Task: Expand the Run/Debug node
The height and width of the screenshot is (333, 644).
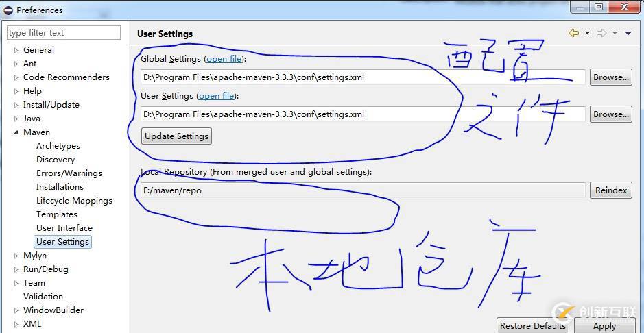Action: [16, 269]
